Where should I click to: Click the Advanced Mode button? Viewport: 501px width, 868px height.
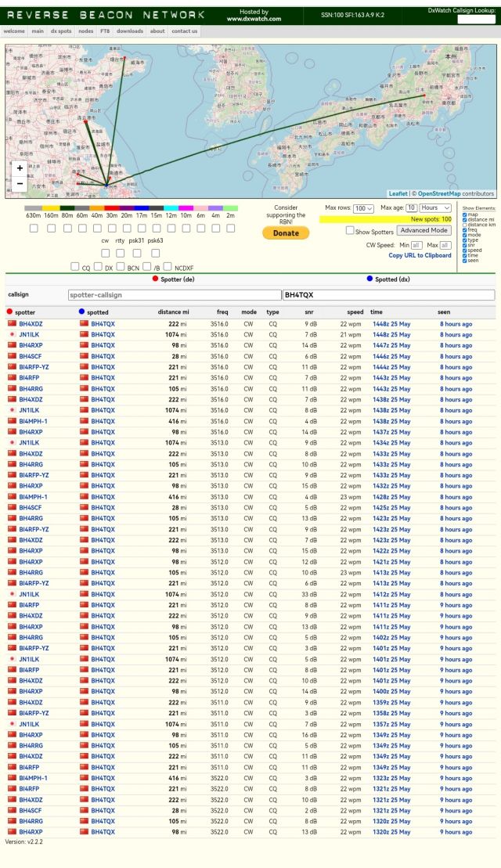click(x=424, y=230)
